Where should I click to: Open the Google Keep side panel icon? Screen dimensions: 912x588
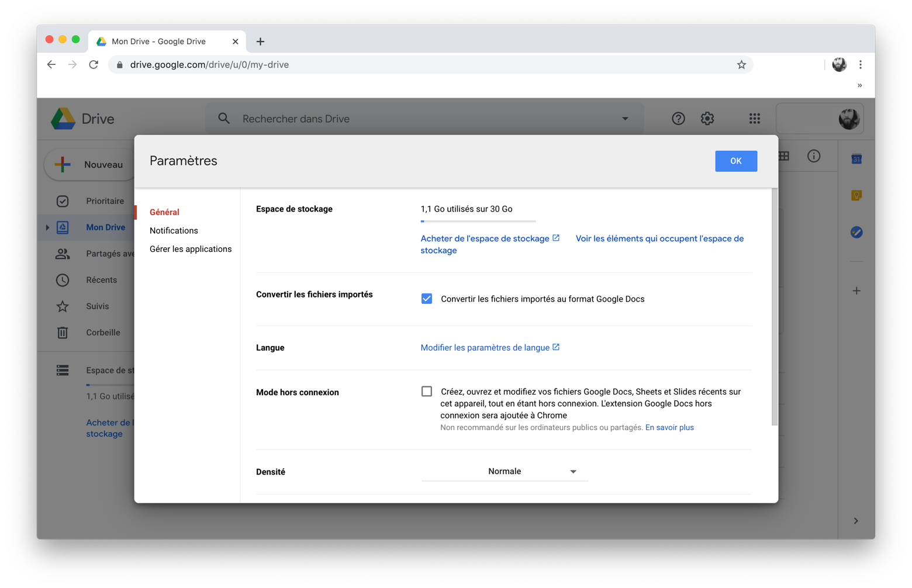[856, 195]
